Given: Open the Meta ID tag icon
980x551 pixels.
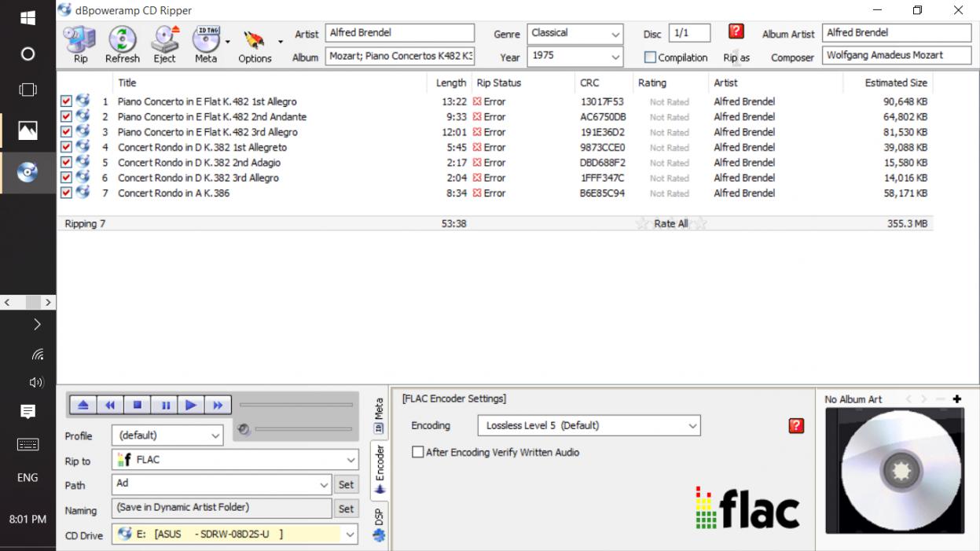Looking at the screenshot, I should pyautogui.click(x=205, y=43).
